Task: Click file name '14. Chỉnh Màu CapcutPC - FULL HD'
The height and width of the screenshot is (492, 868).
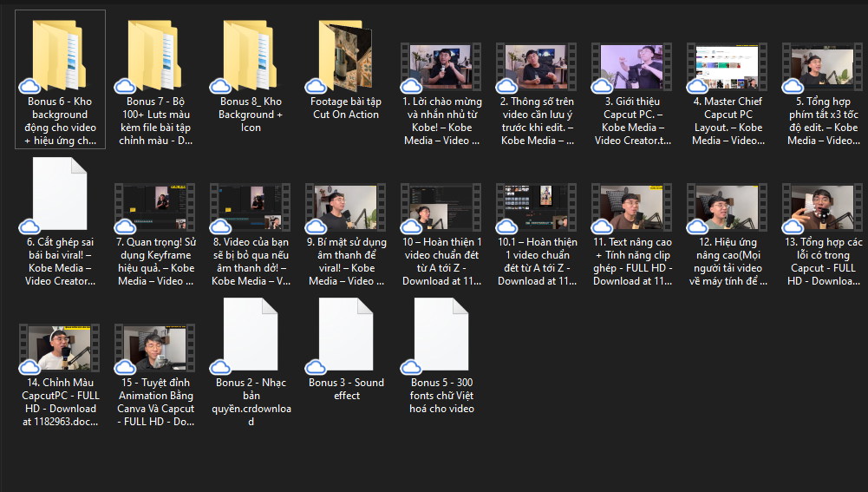Action: 61,402
